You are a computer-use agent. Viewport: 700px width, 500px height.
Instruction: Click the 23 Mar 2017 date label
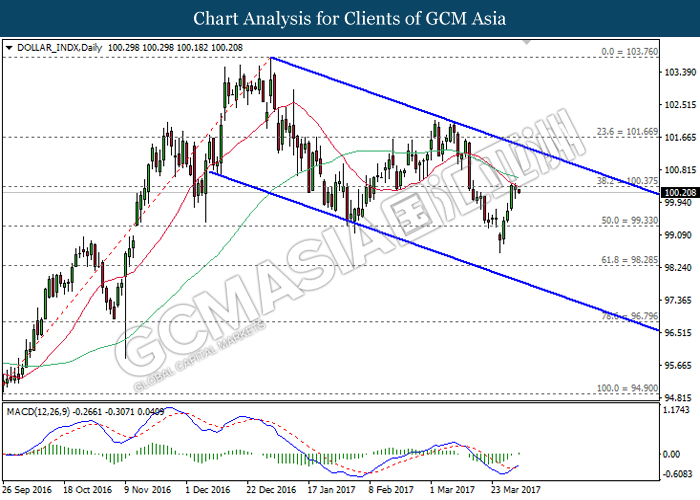pos(516,490)
